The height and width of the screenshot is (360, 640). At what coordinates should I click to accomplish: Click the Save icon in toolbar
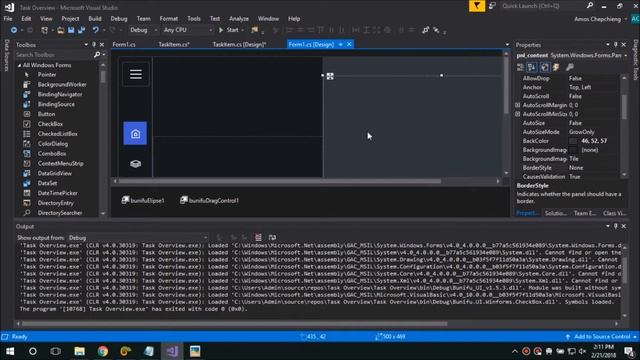[x=71, y=30]
